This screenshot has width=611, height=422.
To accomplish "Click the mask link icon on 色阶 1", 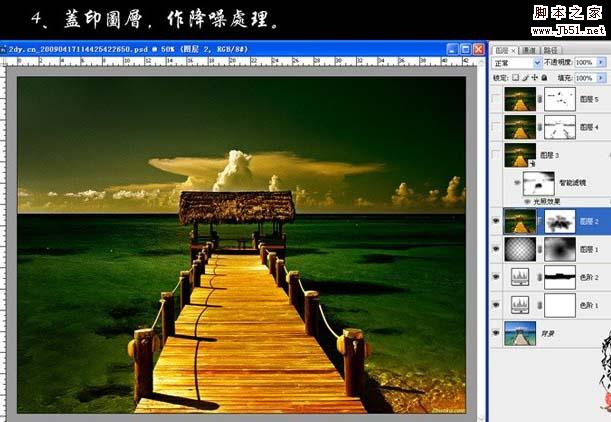I will pos(540,305).
